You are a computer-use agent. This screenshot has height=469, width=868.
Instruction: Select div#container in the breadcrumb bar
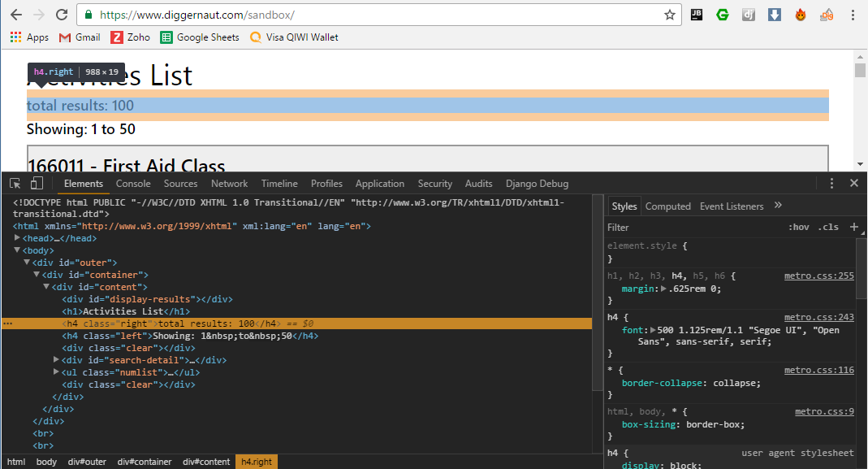(145, 462)
